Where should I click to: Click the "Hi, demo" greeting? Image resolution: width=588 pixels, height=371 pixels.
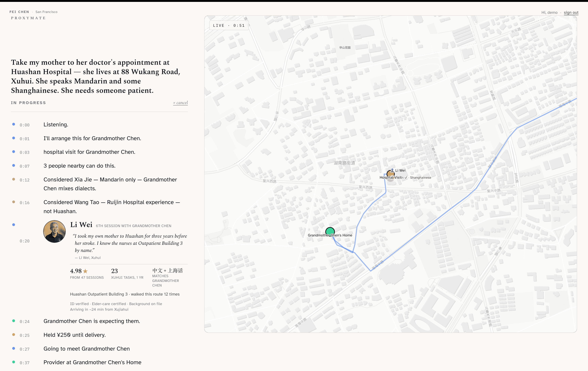click(x=549, y=12)
